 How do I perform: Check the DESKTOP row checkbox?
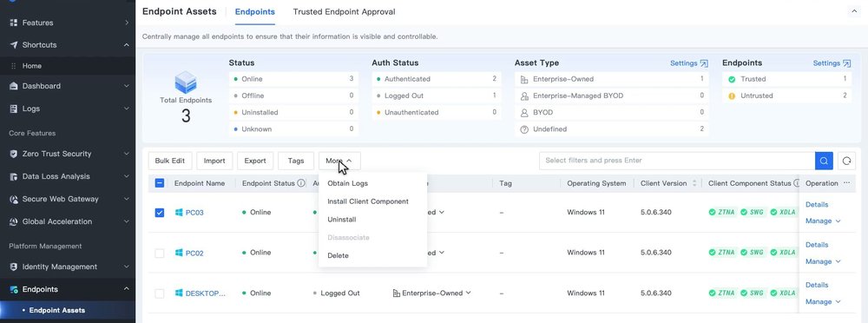tap(160, 293)
